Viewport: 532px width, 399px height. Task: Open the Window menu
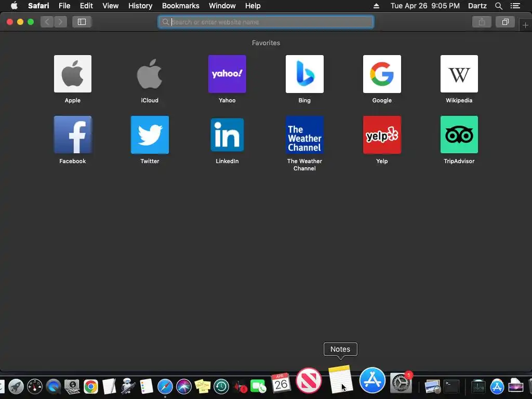222,6
